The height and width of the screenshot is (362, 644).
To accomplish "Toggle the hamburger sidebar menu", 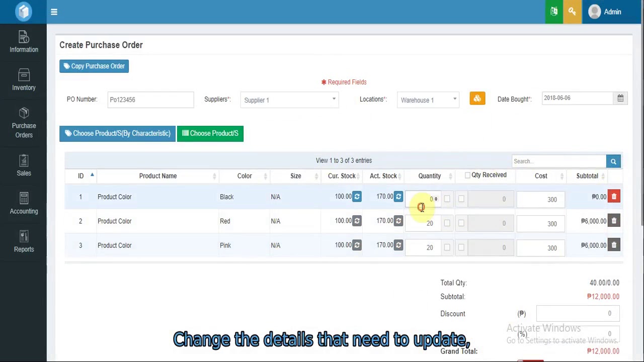I will [54, 12].
